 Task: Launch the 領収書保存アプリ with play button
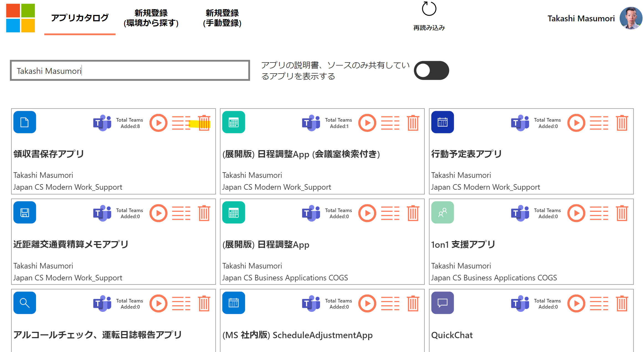coord(158,123)
